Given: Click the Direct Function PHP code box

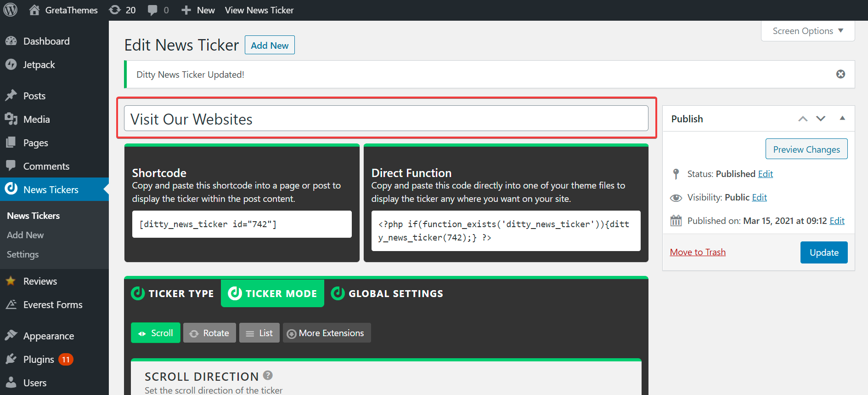Looking at the screenshot, I should (x=506, y=231).
